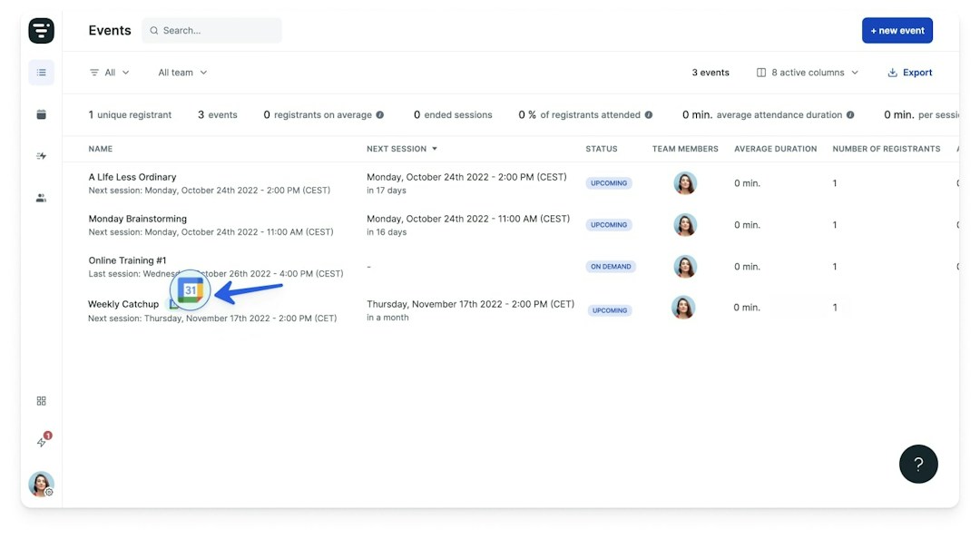Image resolution: width=980 pixels, height=539 pixels.
Task: Open the calendar sidebar icon
Action: 41,114
